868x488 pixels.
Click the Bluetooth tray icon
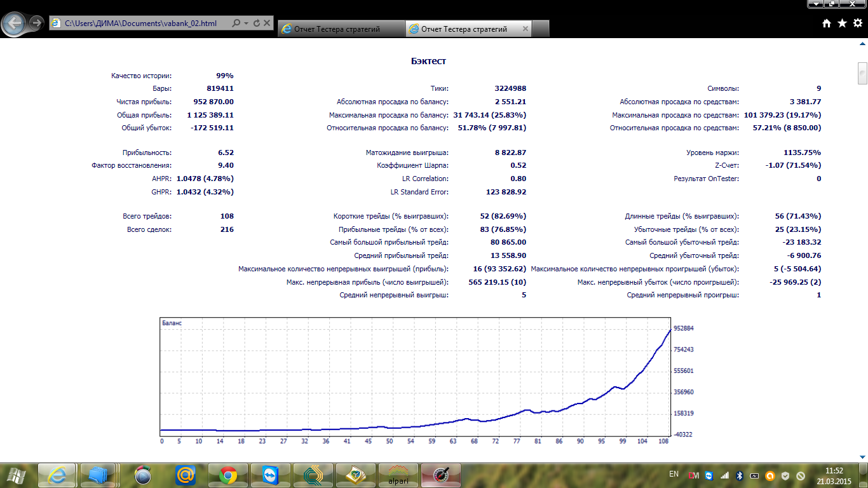(x=740, y=475)
